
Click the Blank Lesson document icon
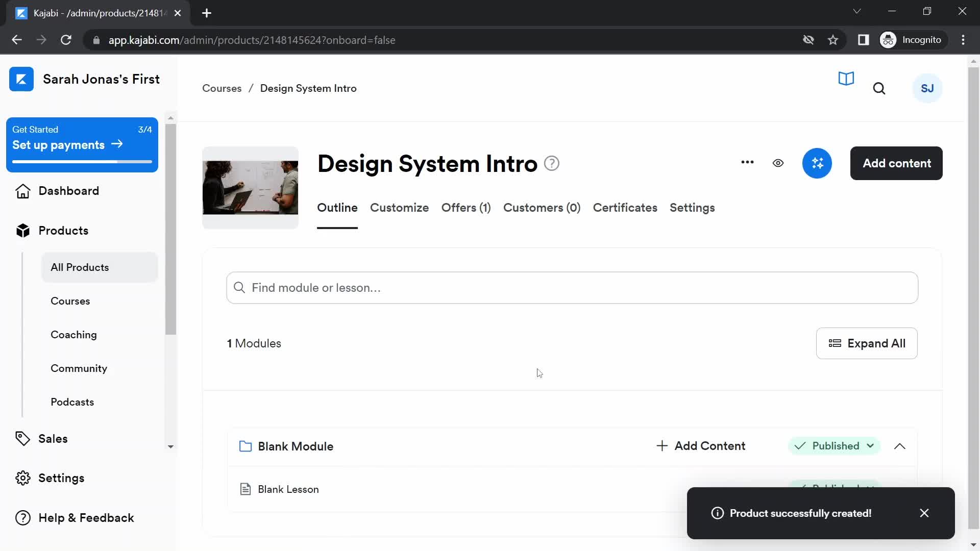pyautogui.click(x=246, y=489)
